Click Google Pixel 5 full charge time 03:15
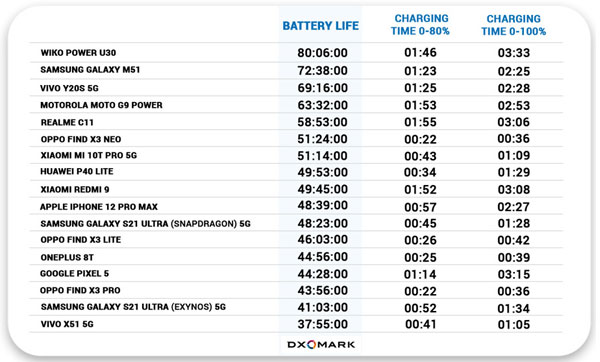Image resolution: width=600 pixels, height=362 pixels. (514, 274)
